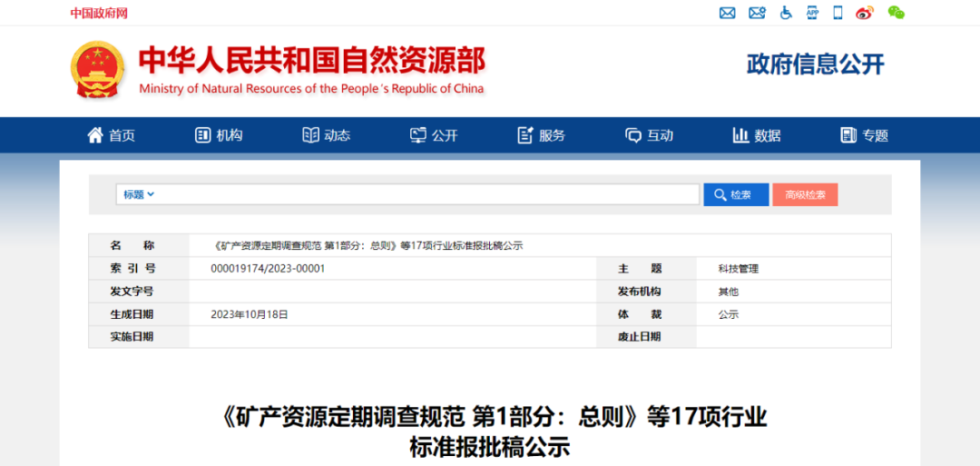
Task: Click the open book icon beside 动态
Action: (x=310, y=135)
